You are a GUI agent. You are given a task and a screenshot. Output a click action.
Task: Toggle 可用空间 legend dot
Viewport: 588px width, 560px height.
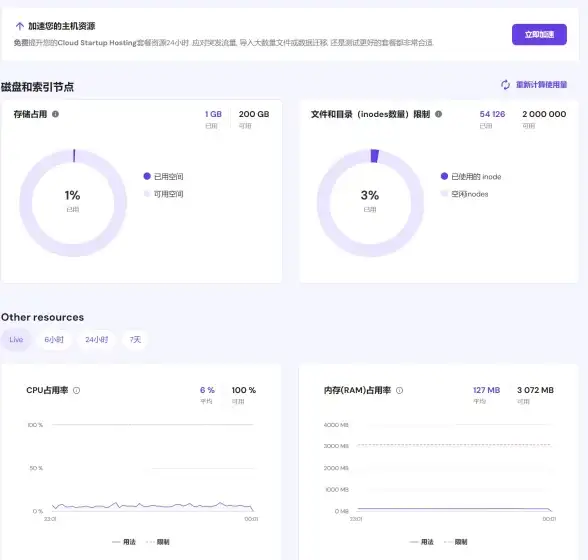pos(147,194)
